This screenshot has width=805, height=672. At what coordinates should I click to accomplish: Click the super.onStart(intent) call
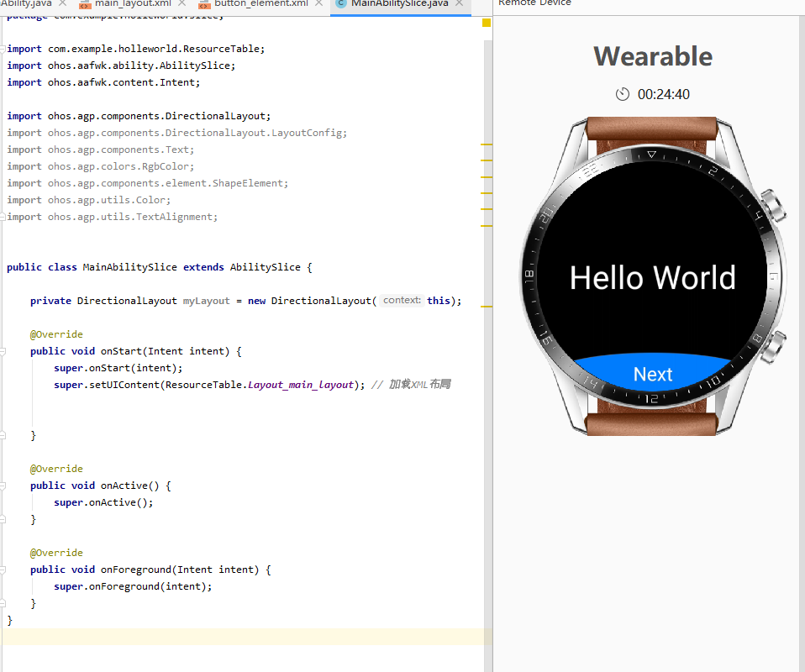tap(118, 368)
